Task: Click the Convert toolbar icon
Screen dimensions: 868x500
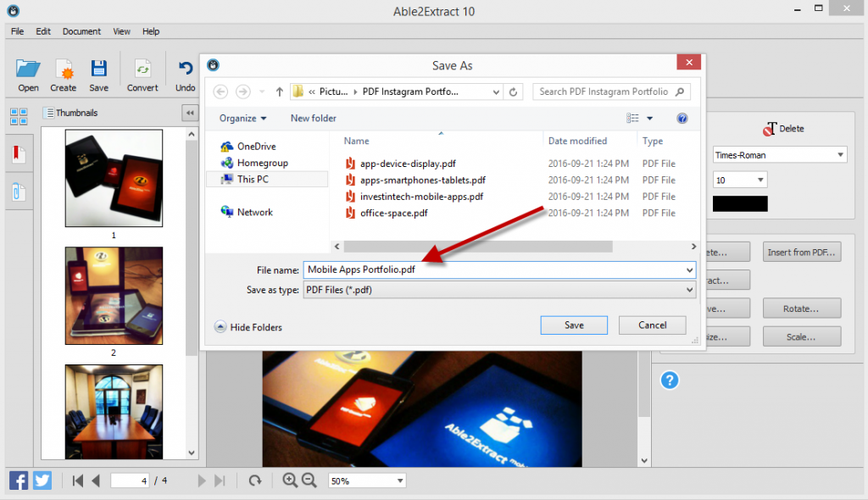Action: pyautogui.click(x=142, y=69)
